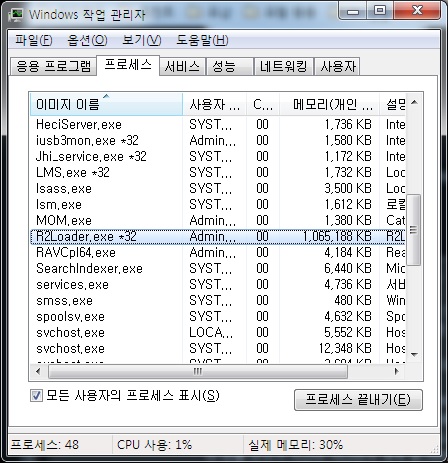This screenshot has width=448, height=463.
Task: Switch to the 네트워킹 tab
Action: 283,66
